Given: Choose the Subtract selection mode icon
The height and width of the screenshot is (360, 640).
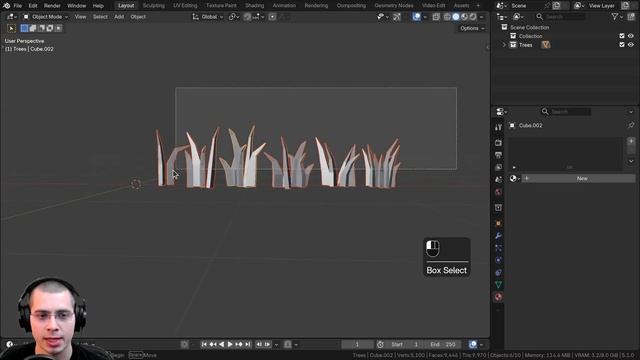Looking at the screenshot, I should click(x=42, y=28).
